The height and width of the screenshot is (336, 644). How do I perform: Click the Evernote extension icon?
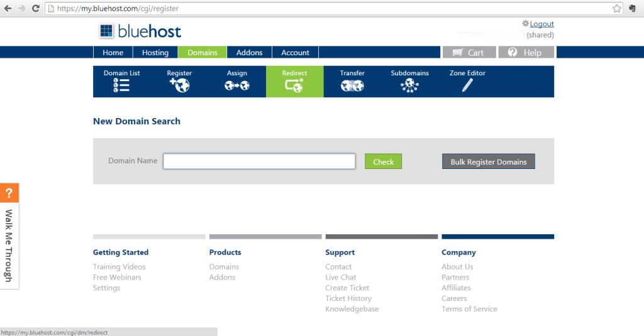pyautogui.click(x=633, y=8)
